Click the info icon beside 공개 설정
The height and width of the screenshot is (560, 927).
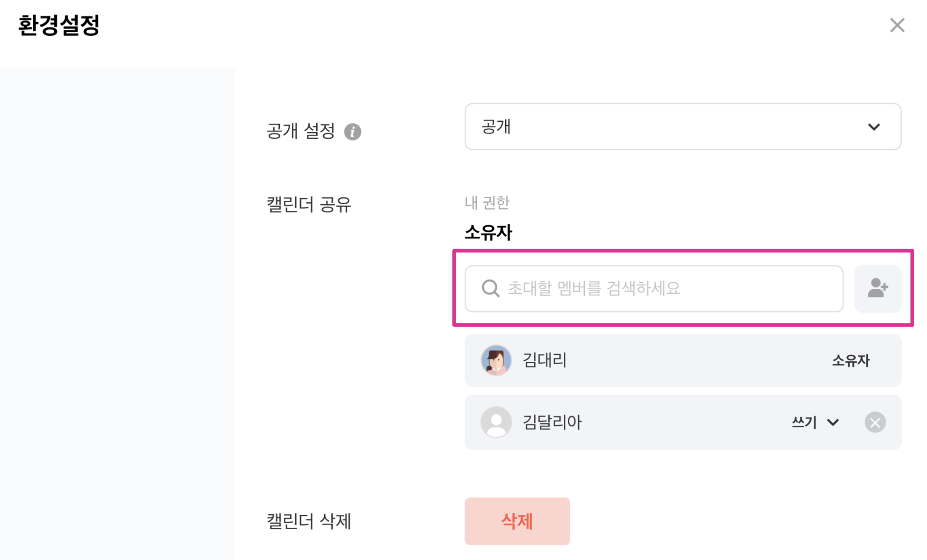click(352, 132)
